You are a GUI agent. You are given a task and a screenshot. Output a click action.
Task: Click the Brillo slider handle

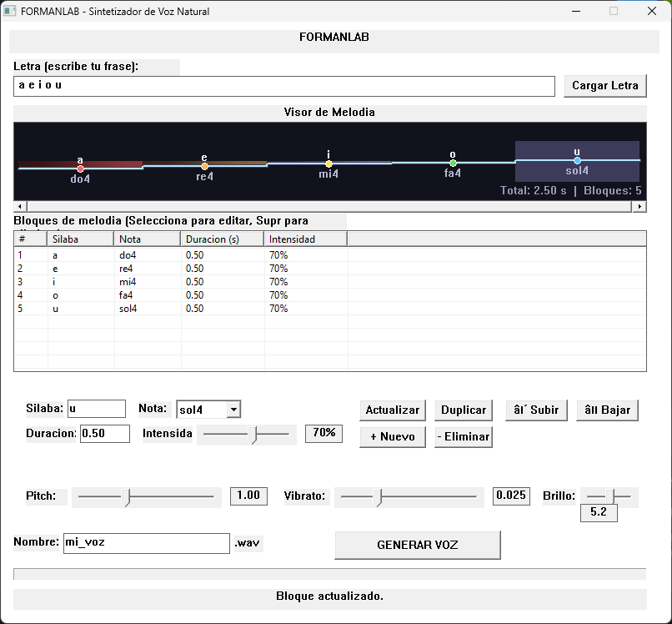610,496
